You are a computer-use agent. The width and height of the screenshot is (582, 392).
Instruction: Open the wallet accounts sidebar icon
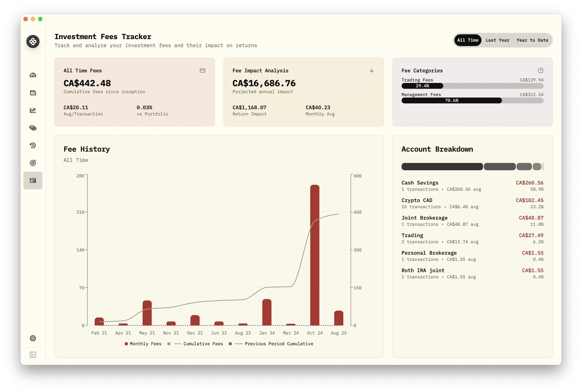[33, 93]
